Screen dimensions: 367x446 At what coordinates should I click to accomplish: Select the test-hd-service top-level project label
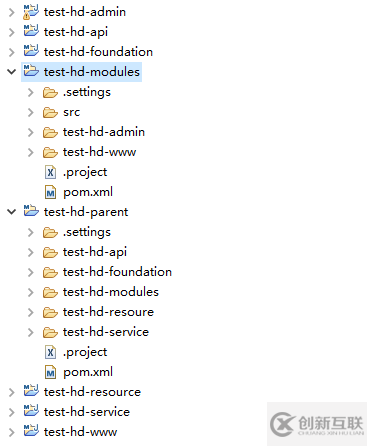coord(87,412)
